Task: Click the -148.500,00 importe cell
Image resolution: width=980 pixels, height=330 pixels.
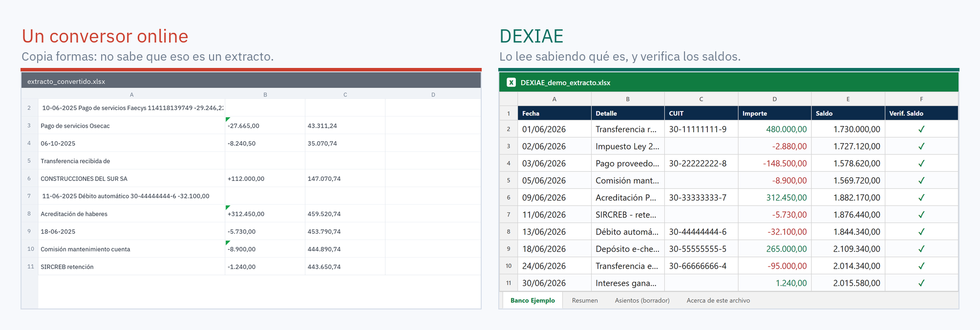Action: coord(775,163)
